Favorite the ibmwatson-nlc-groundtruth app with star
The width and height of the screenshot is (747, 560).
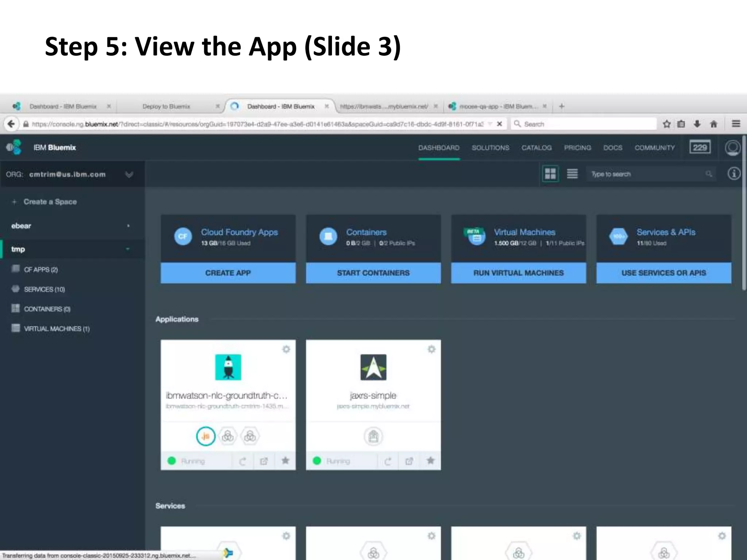click(x=285, y=461)
